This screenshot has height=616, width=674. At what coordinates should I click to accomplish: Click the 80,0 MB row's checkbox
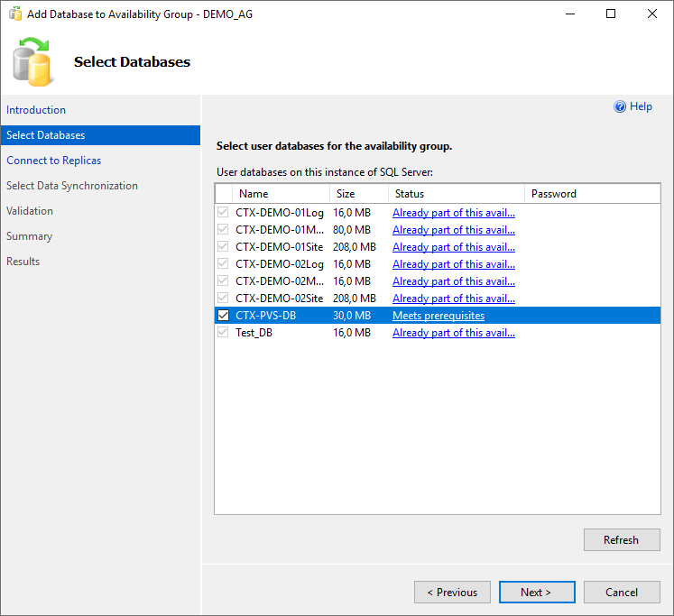(x=223, y=230)
